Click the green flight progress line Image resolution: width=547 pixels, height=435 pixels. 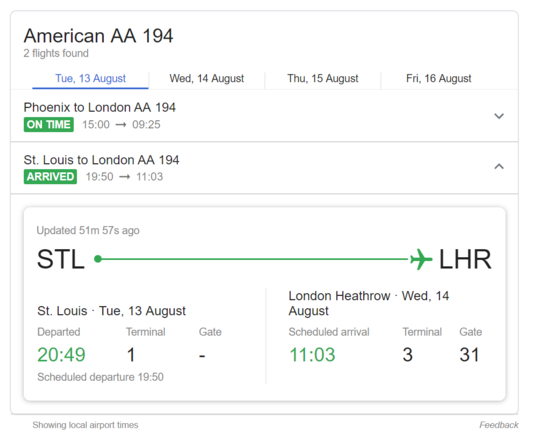(254, 259)
